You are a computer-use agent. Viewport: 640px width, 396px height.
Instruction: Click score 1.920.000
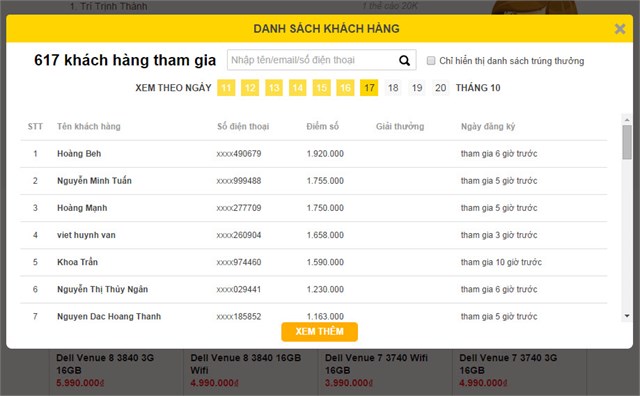pos(325,154)
